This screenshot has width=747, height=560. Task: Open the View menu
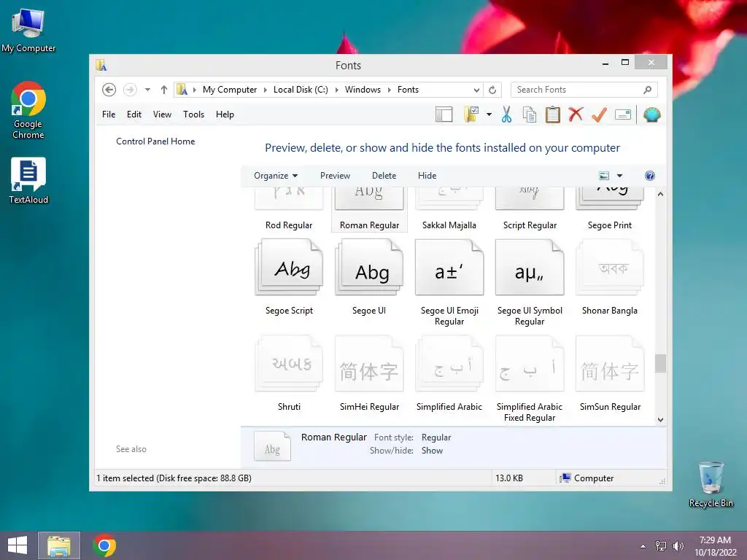tap(162, 114)
